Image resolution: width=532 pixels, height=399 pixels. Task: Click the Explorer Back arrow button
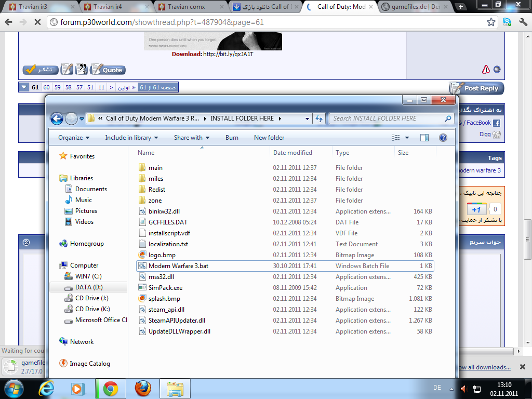[x=57, y=118]
